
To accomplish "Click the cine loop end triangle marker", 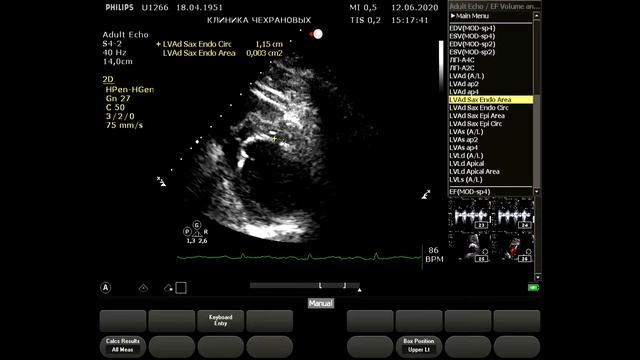I will pyautogui.click(x=359, y=290).
